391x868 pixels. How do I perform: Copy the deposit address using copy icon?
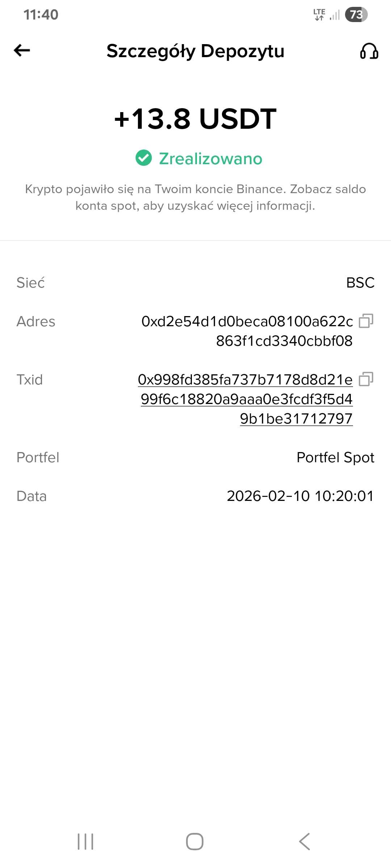[366, 321]
